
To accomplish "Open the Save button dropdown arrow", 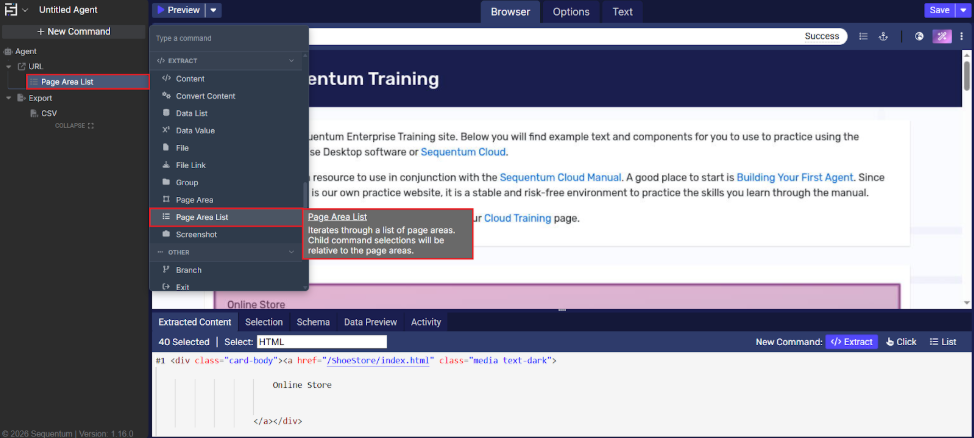I will pyautogui.click(x=964, y=10).
